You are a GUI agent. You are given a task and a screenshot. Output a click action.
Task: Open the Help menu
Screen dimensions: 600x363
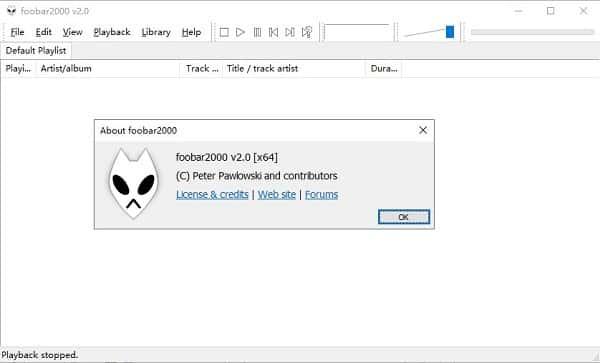pyautogui.click(x=191, y=32)
